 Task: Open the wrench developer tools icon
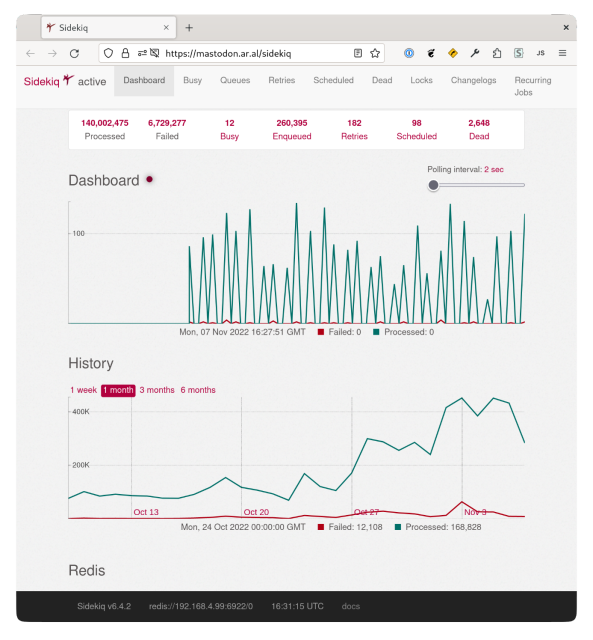(x=475, y=53)
